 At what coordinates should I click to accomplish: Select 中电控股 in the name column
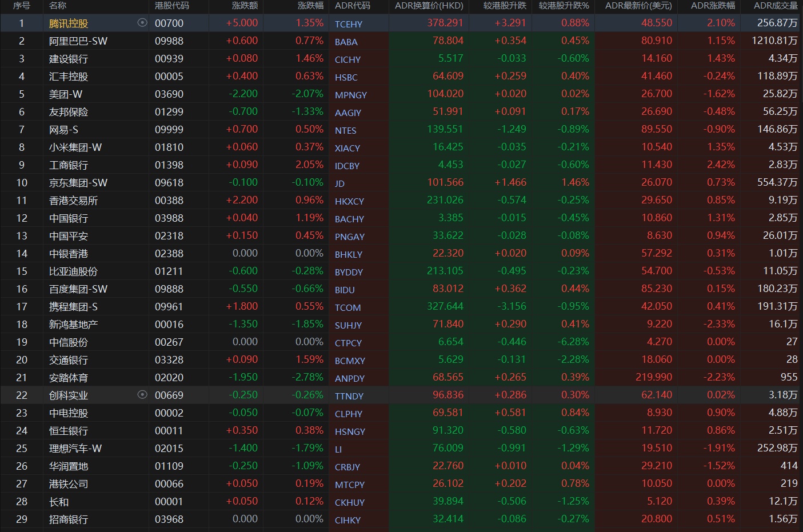[69, 413]
